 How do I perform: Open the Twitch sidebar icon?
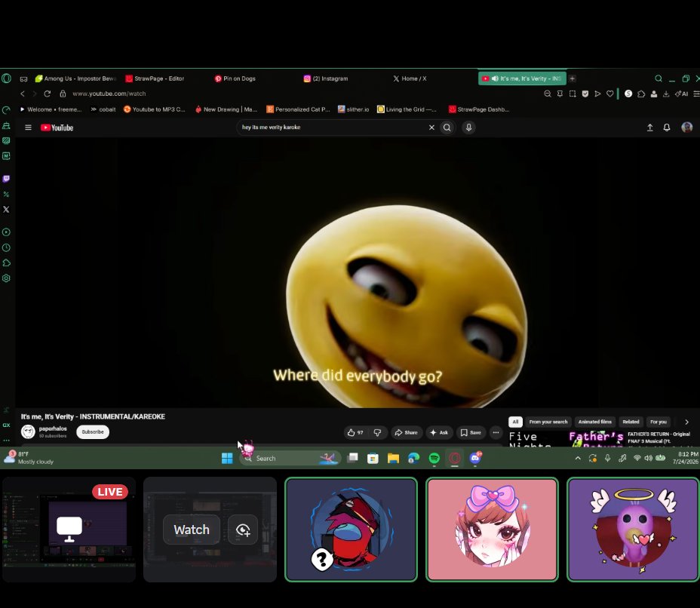click(6, 179)
